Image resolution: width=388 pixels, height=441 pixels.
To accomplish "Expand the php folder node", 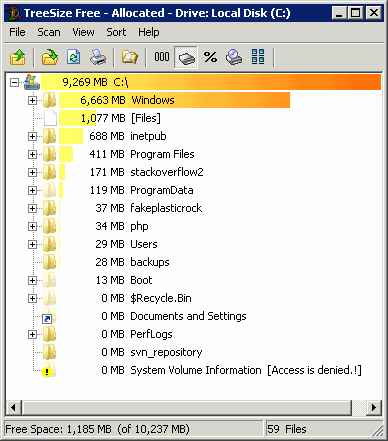I will [x=32, y=226].
